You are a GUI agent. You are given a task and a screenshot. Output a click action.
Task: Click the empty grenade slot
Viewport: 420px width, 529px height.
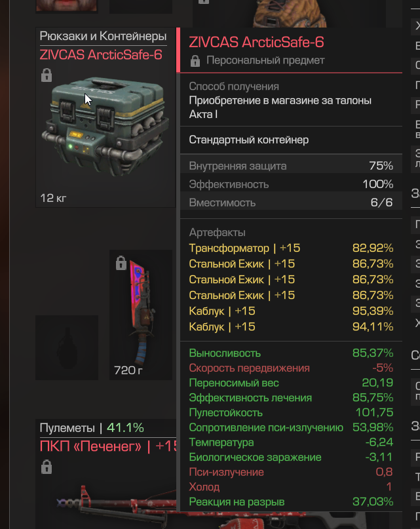pos(67,347)
